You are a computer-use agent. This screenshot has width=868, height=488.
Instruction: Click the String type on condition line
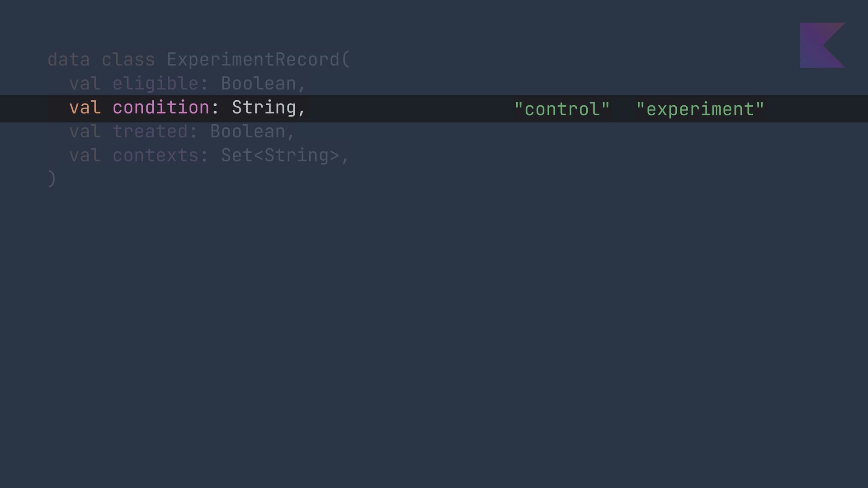264,108
